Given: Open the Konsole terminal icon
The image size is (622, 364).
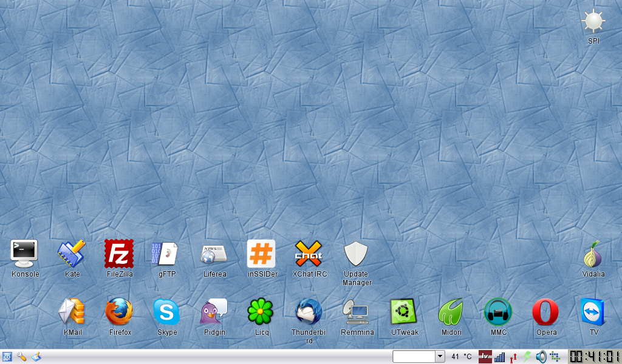Looking at the screenshot, I should pos(24,254).
